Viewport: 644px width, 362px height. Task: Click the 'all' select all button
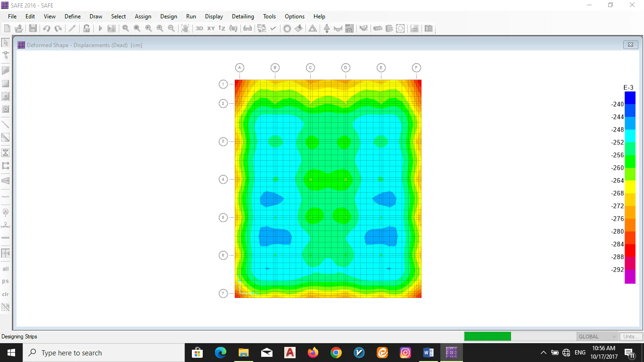pyautogui.click(x=6, y=269)
